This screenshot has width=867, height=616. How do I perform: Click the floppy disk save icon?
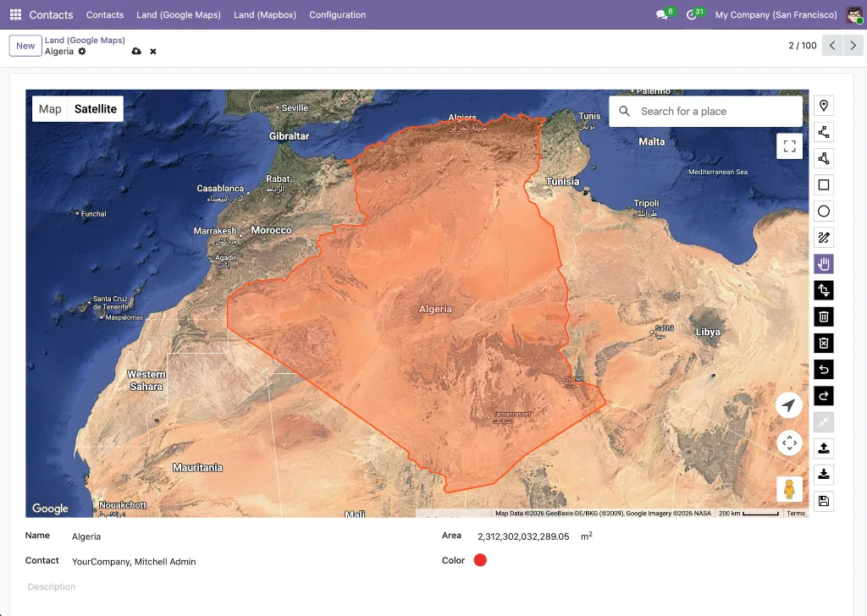click(x=823, y=501)
